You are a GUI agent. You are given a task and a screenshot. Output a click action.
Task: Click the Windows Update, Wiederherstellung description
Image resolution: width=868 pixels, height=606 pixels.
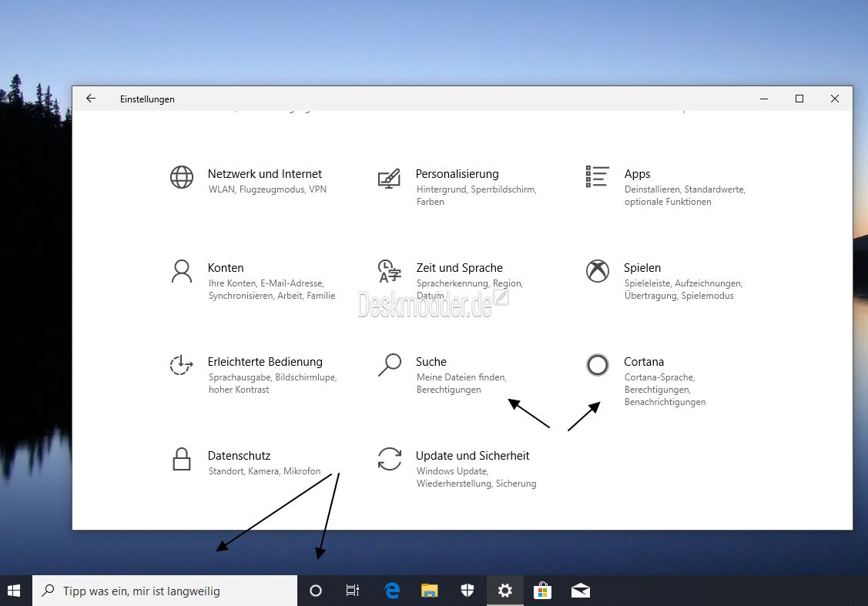click(x=476, y=477)
